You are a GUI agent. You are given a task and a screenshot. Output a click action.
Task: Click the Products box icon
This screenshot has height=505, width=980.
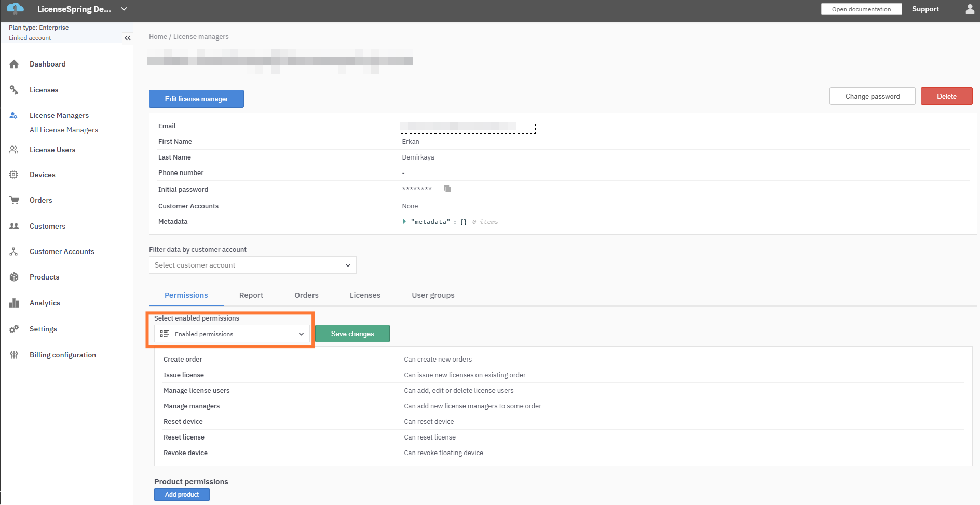point(14,277)
